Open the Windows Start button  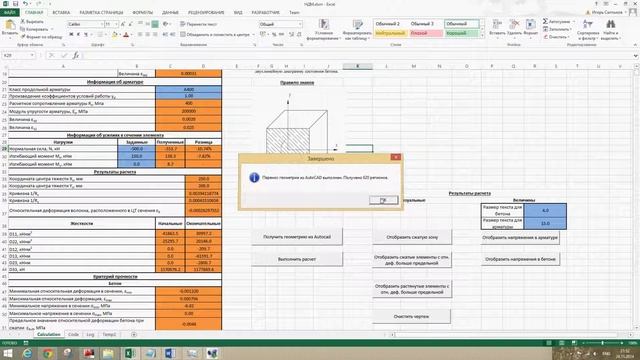click(8, 353)
